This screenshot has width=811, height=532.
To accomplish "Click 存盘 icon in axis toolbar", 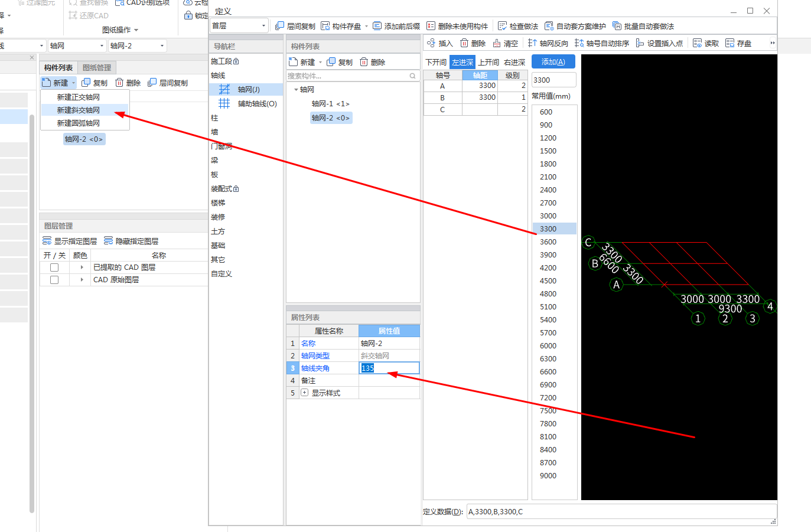I will pos(730,43).
